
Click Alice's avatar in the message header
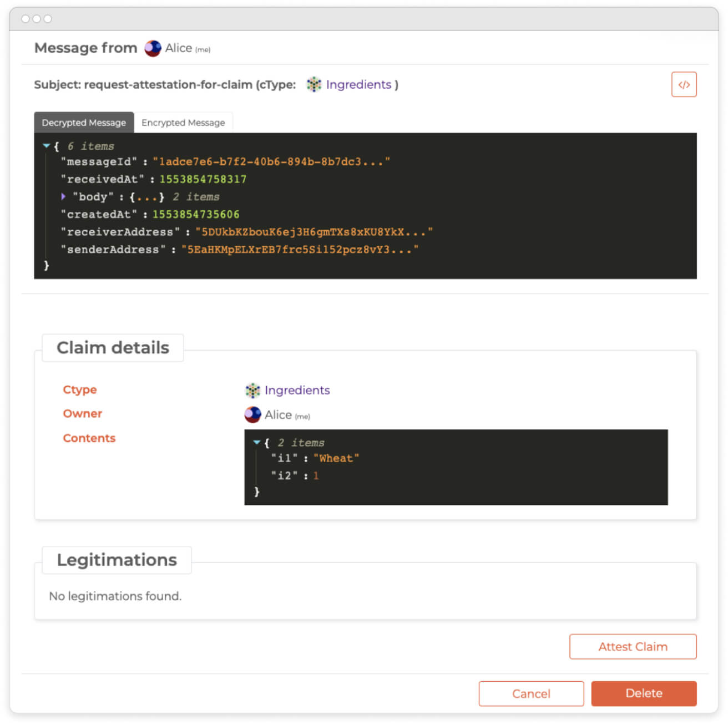153,48
